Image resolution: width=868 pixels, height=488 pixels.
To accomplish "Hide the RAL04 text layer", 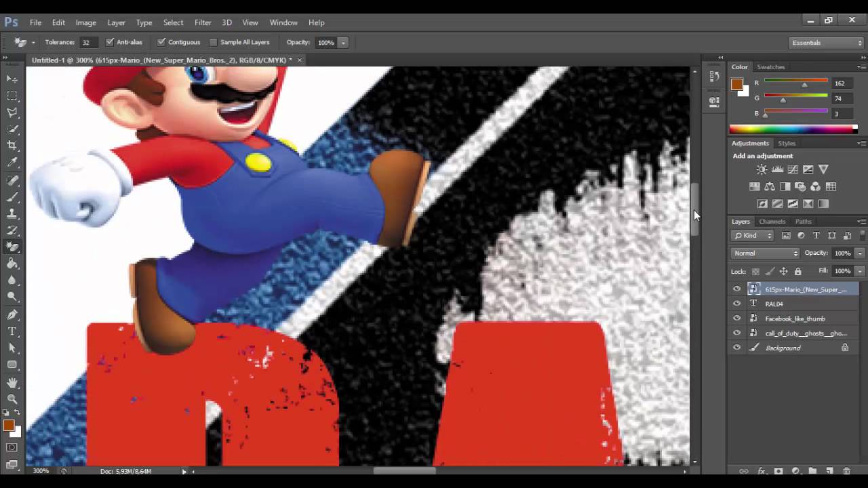I will [x=737, y=304].
